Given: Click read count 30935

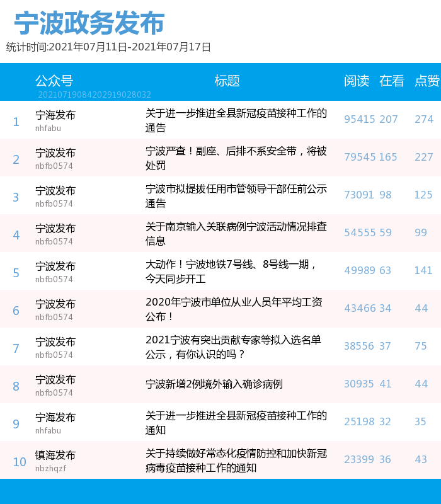Looking at the screenshot, I should pyautogui.click(x=359, y=384).
